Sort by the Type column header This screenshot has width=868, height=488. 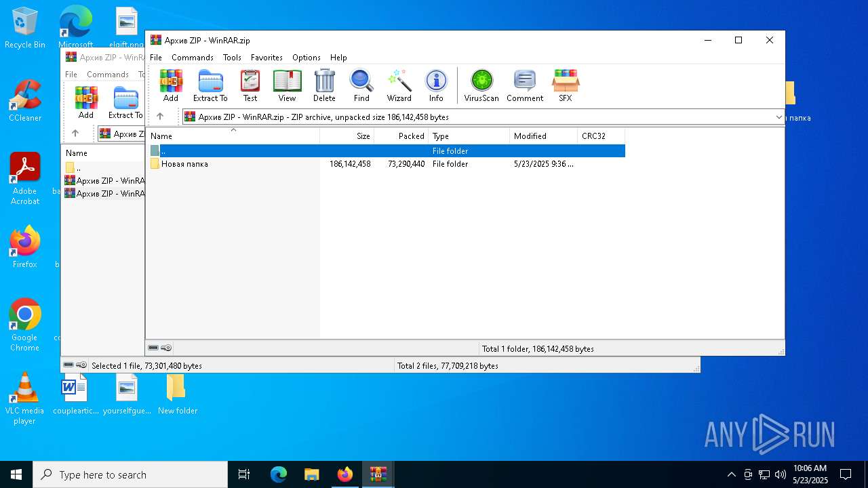click(469, 136)
